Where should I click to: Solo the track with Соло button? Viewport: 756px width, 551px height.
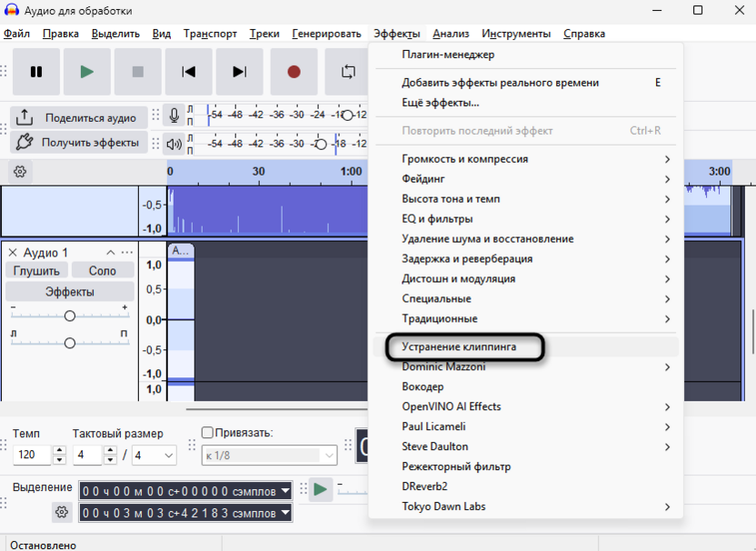click(x=103, y=271)
